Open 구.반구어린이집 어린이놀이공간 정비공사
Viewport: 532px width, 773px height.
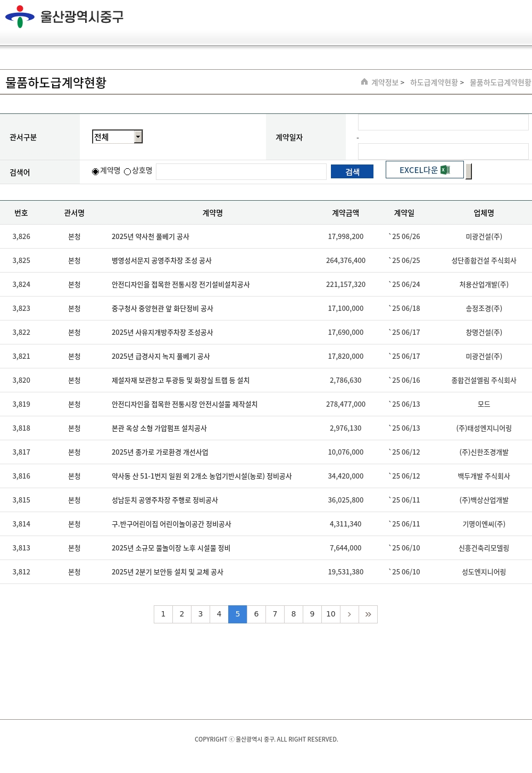click(171, 524)
